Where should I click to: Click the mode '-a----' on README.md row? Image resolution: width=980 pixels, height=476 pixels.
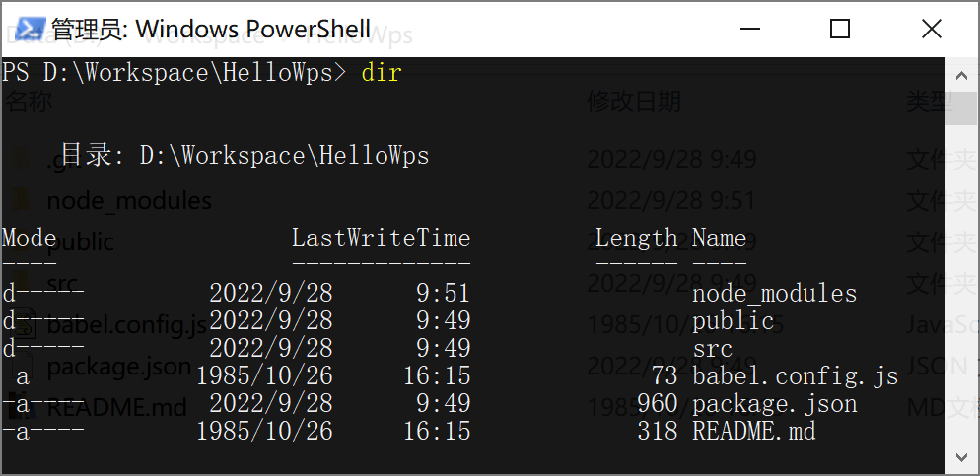click(43, 431)
